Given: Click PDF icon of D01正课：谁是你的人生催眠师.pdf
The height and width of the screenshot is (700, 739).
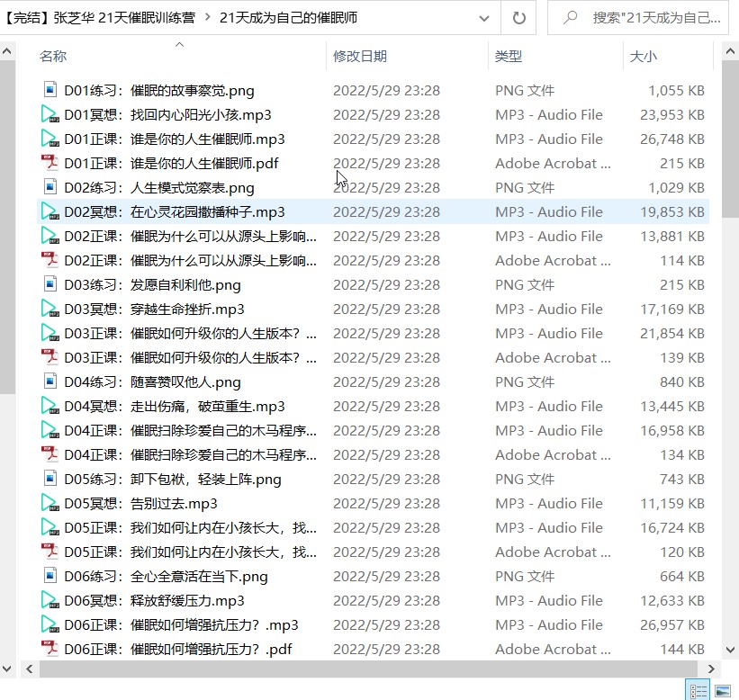Looking at the screenshot, I should point(50,163).
